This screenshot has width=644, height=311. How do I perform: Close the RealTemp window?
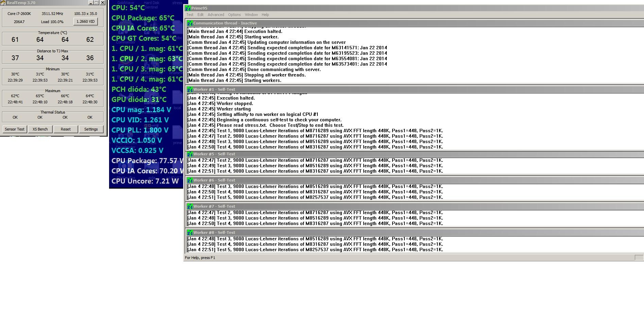tap(103, 3)
